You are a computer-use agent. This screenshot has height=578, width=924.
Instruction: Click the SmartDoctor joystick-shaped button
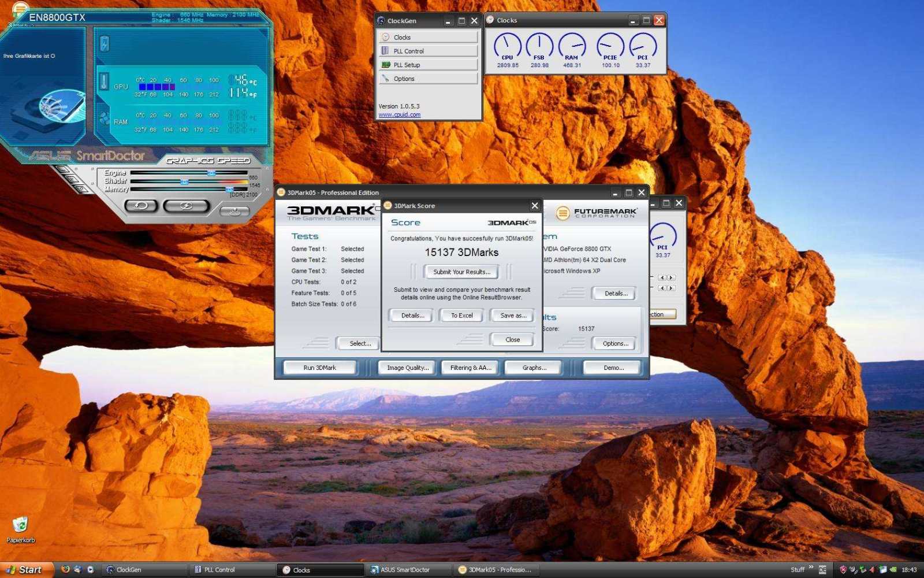(234, 212)
